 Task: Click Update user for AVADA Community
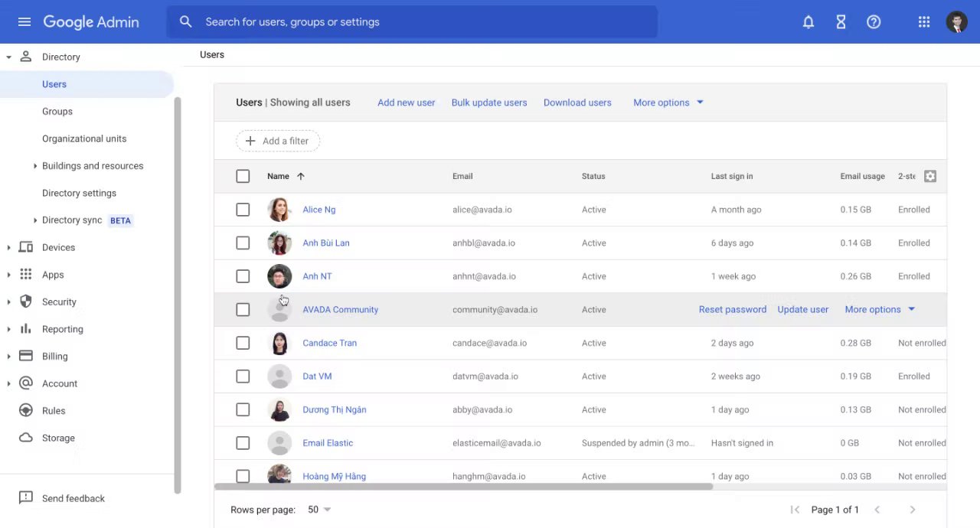point(802,309)
